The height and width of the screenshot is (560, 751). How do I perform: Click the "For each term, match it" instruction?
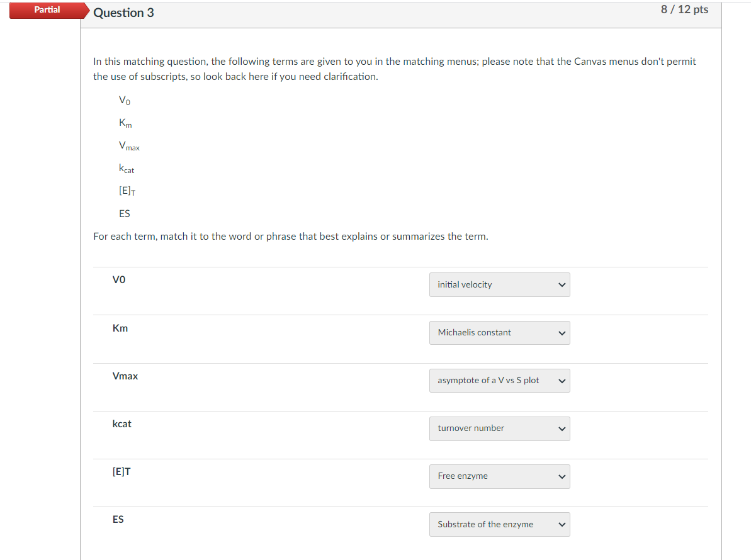[290, 237]
